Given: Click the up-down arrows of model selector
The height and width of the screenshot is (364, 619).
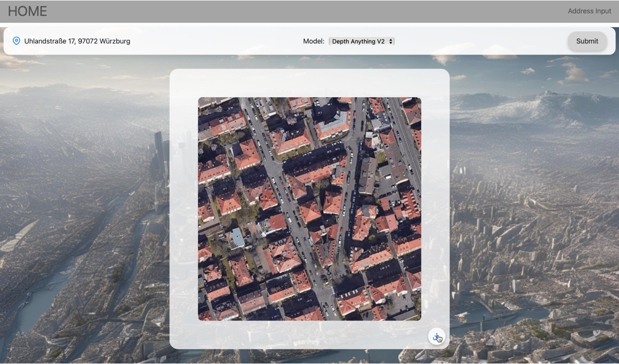Looking at the screenshot, I should [390, 41].
